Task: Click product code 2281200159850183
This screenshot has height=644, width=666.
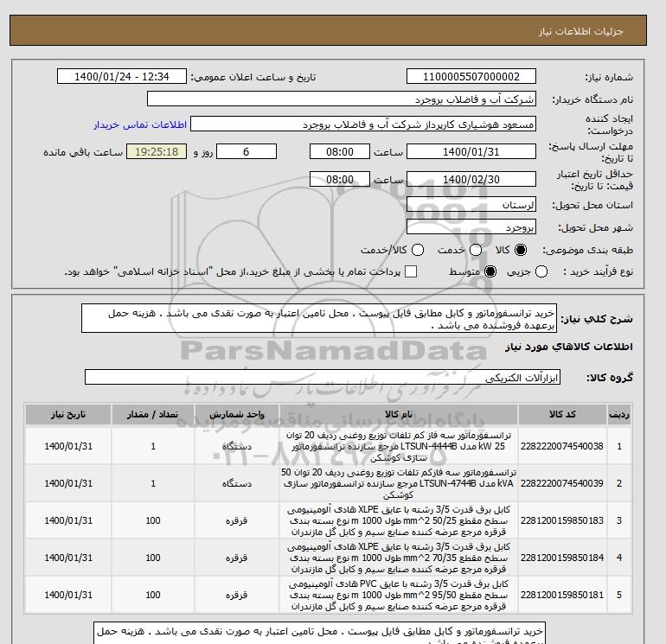Action: click(x=562, y=520)
